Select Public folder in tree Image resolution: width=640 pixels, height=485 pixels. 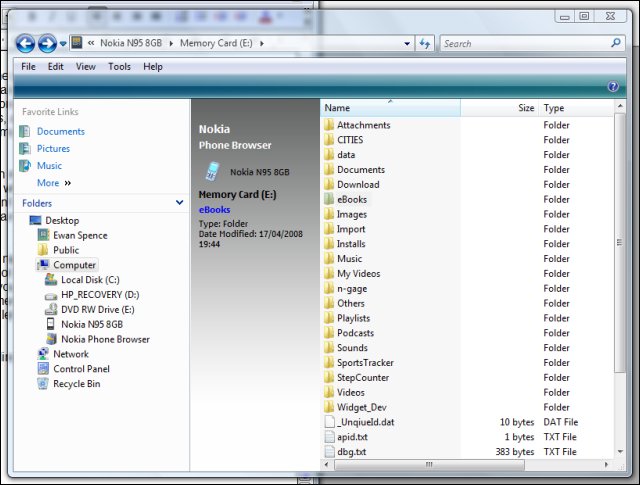pyautogui.click(x=66, y=250)
